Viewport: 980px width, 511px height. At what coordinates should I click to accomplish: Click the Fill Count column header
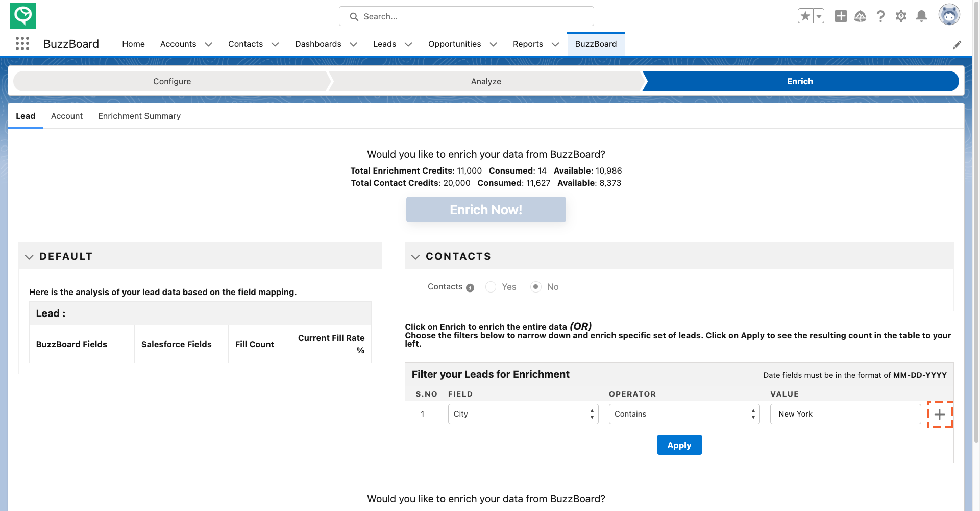[255, 345]
